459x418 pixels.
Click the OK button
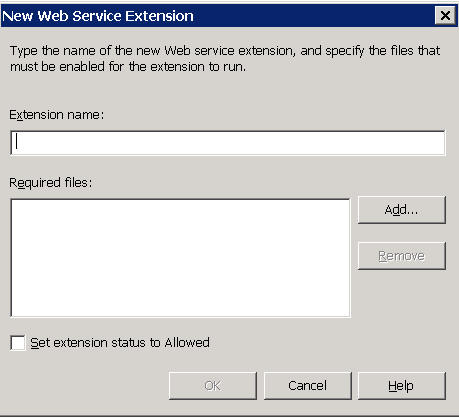click(x=213, y=386)
